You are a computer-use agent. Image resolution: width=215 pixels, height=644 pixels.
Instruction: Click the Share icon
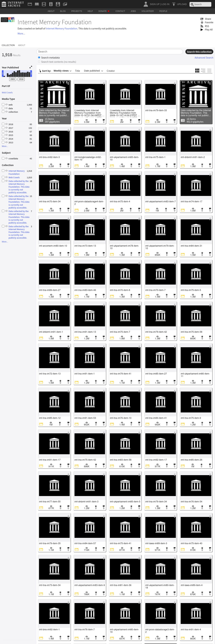point(202,19)
